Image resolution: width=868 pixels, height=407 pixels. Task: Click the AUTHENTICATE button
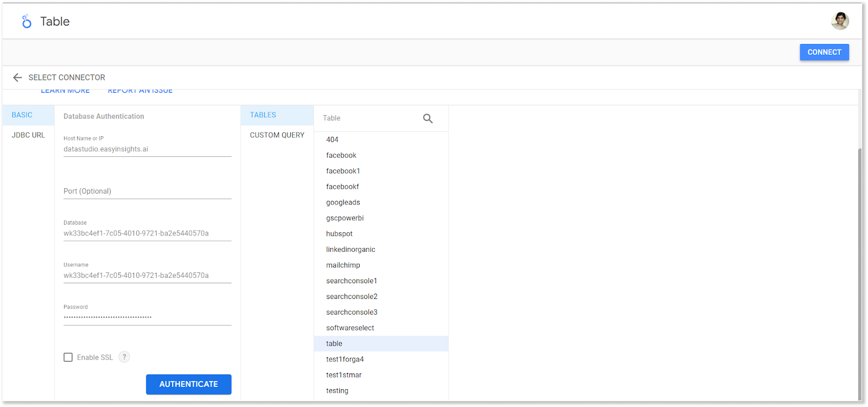pos(189,384)
